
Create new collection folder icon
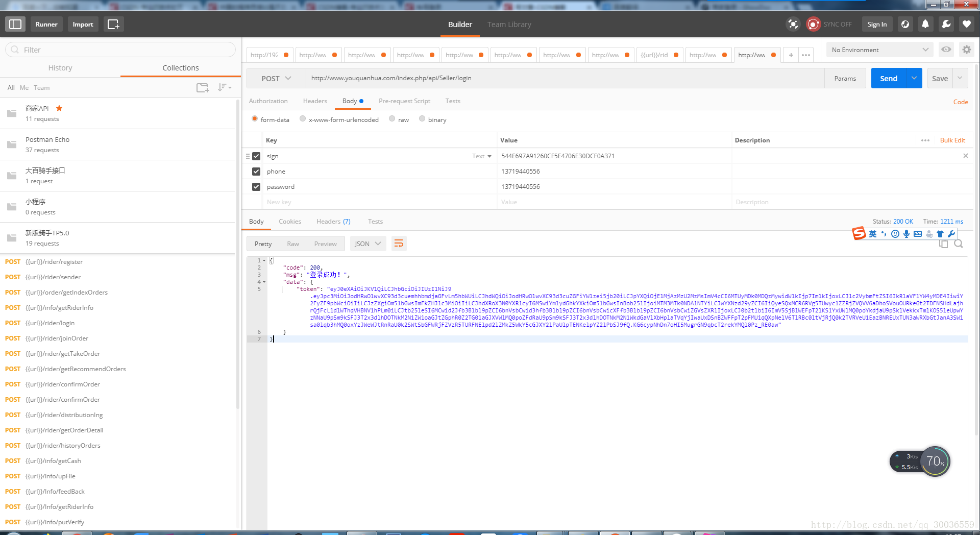(x=203, y=87)
